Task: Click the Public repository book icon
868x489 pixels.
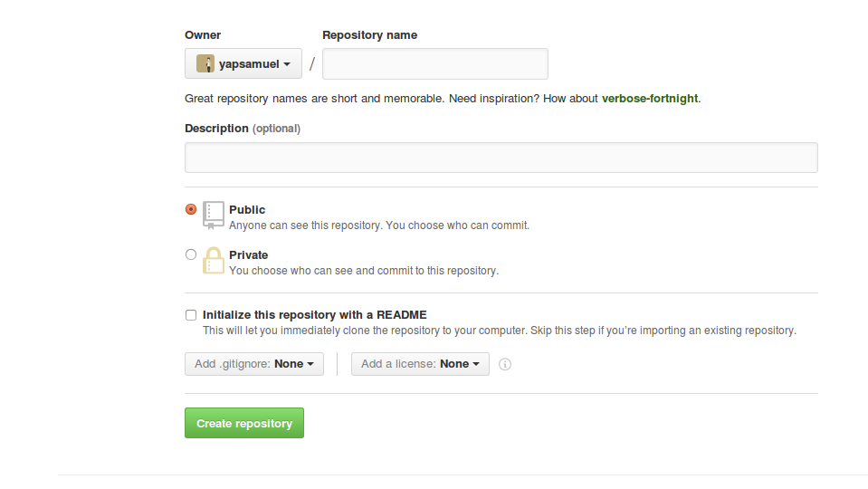Action: coord(213,214)
